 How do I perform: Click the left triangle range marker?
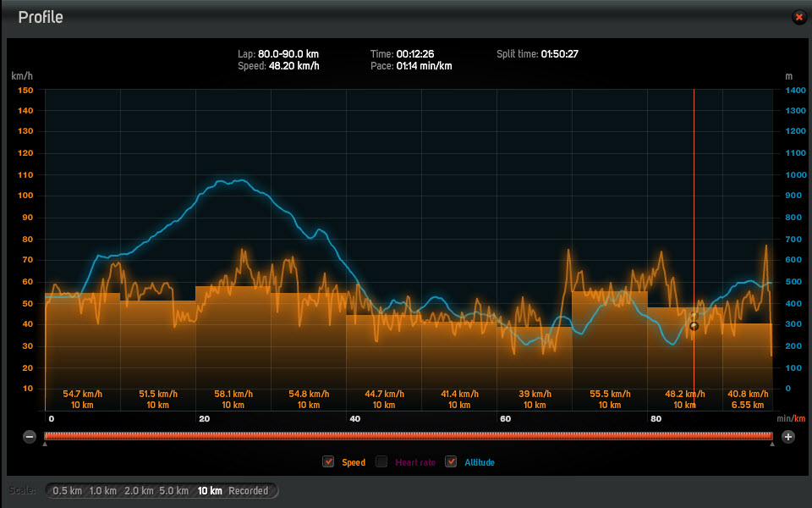[x=45, y=444]
